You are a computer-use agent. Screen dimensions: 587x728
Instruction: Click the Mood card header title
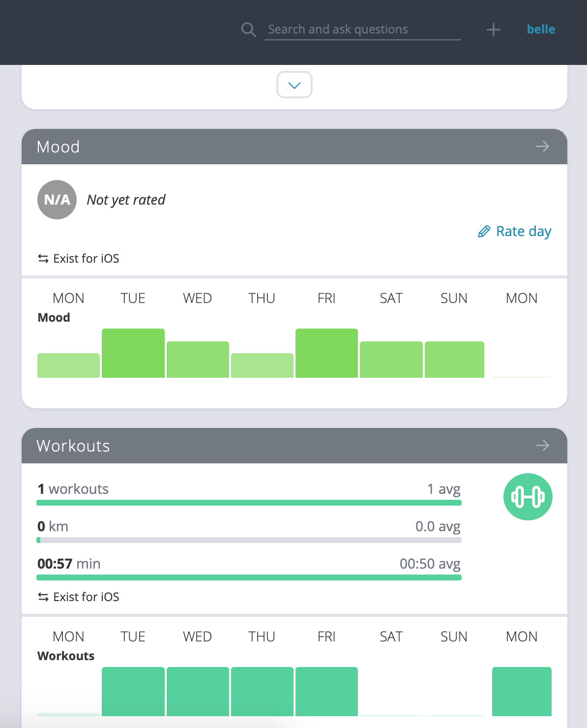coord(58,147)
